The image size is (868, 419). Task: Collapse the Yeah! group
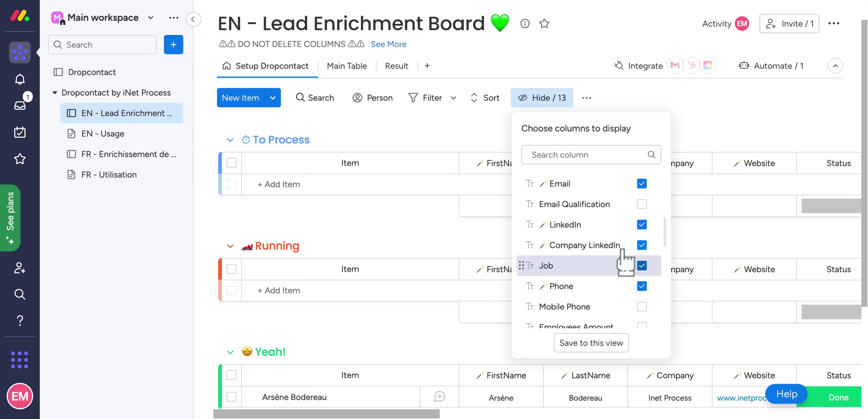(230, 352)
